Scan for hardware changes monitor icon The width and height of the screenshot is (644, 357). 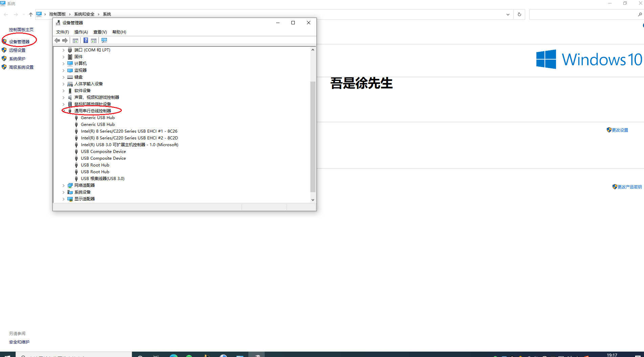(x=104, y=41)
